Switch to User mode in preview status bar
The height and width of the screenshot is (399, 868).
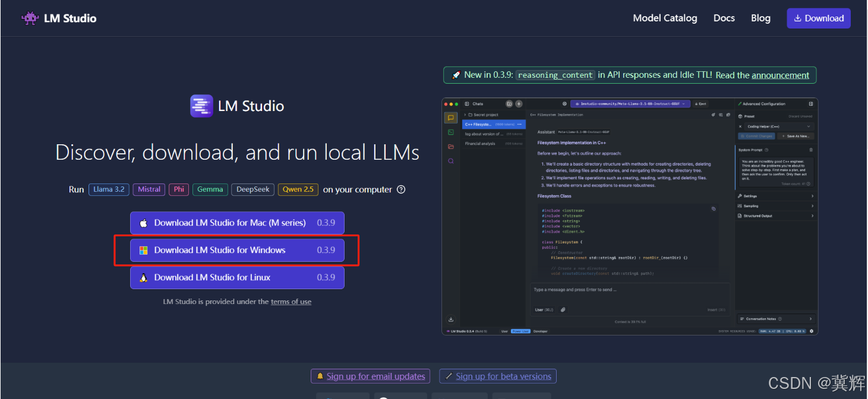(504, 331)
